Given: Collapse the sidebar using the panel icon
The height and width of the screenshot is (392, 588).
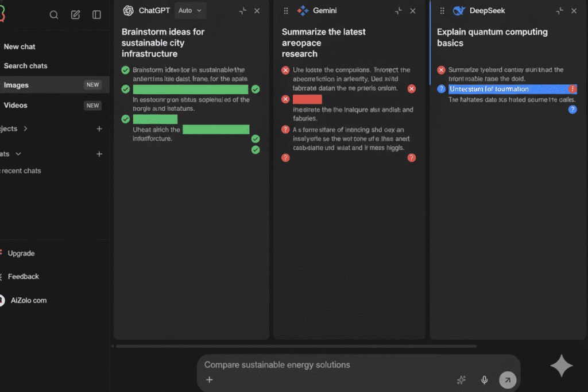Looking at the screenshot, I should tap(97, 15).
